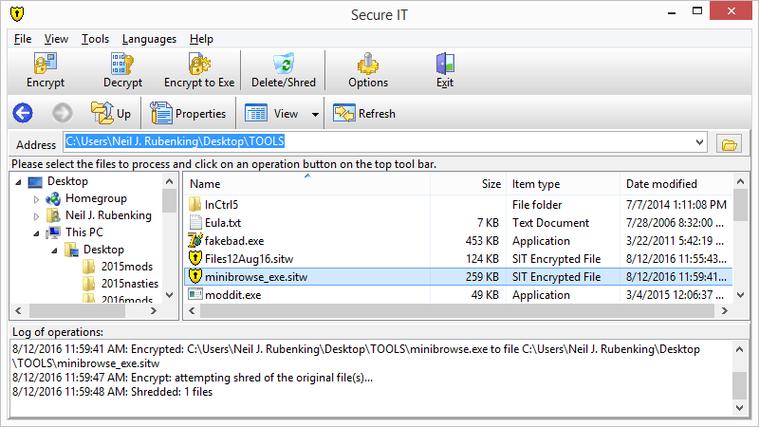Sort files by the Name column

coord(307,184)
